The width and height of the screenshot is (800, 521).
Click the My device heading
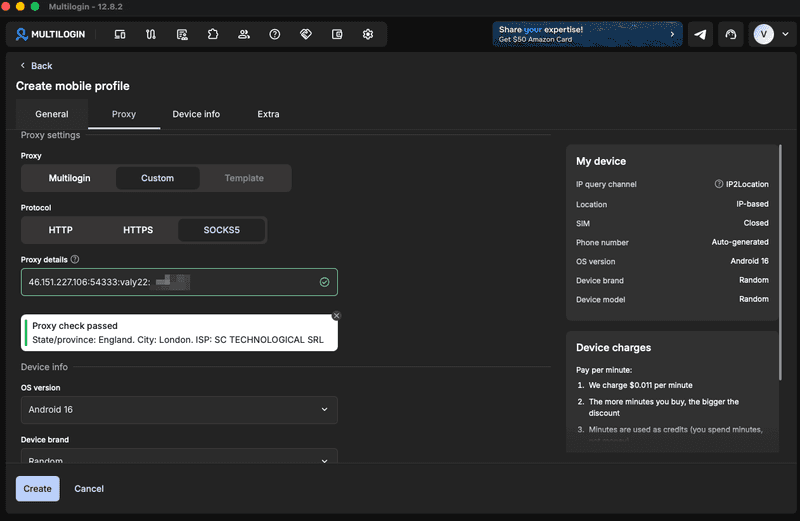click(601, 161)
